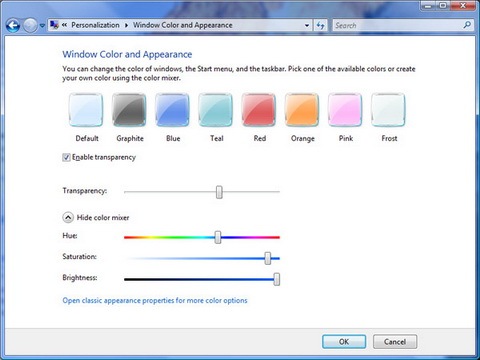Collapse the color mixer with chevron button

[68, 218]
